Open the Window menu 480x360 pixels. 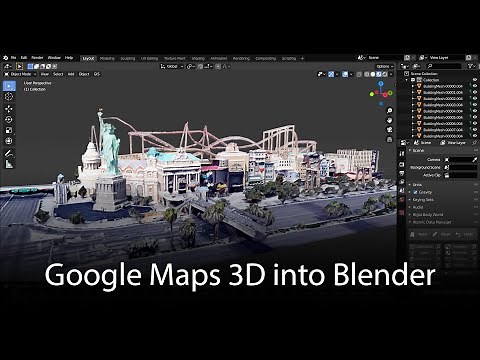(54, 58)
